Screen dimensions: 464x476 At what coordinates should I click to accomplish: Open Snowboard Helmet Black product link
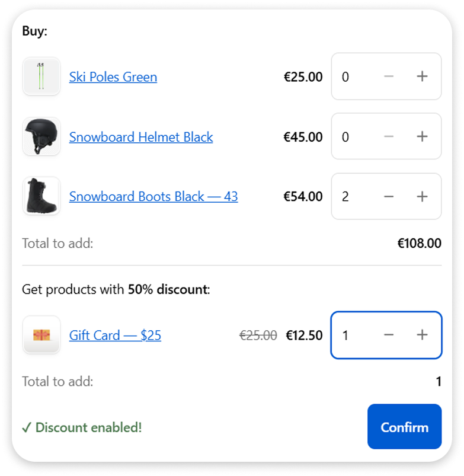[141, 137]
